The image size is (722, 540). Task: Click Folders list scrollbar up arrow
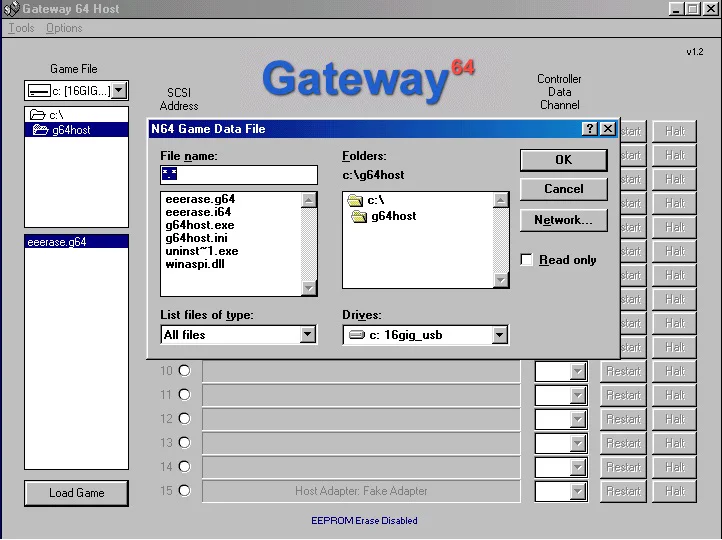tap(501, 200)
